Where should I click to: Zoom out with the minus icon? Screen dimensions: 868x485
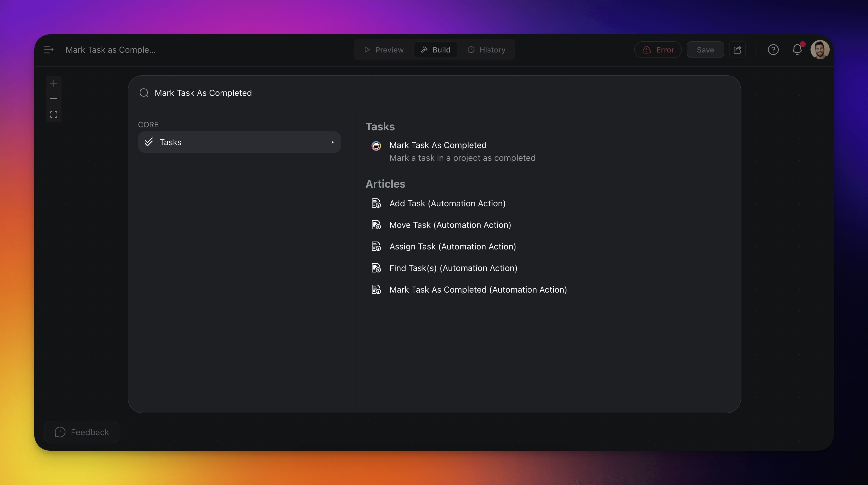(x=54, y=99)
